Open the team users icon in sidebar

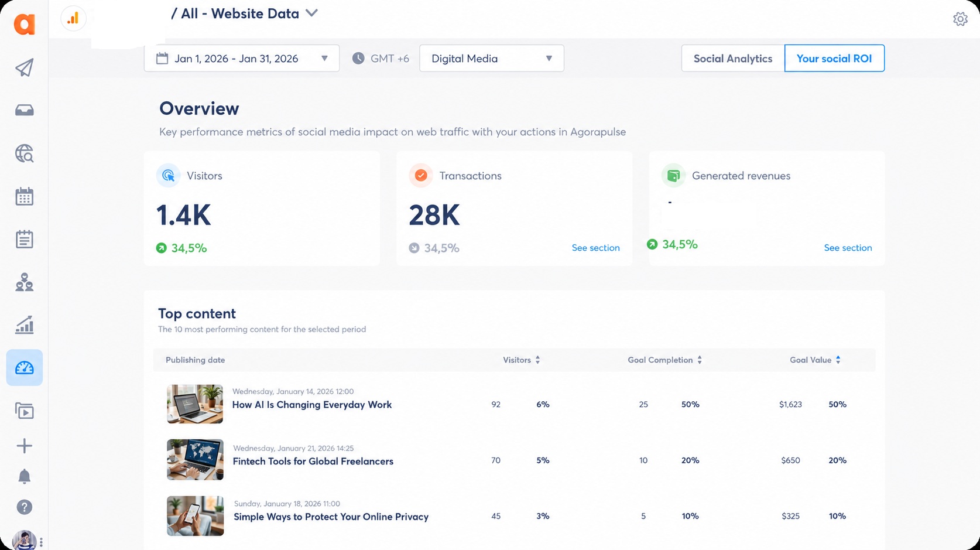tap(24, 282)
